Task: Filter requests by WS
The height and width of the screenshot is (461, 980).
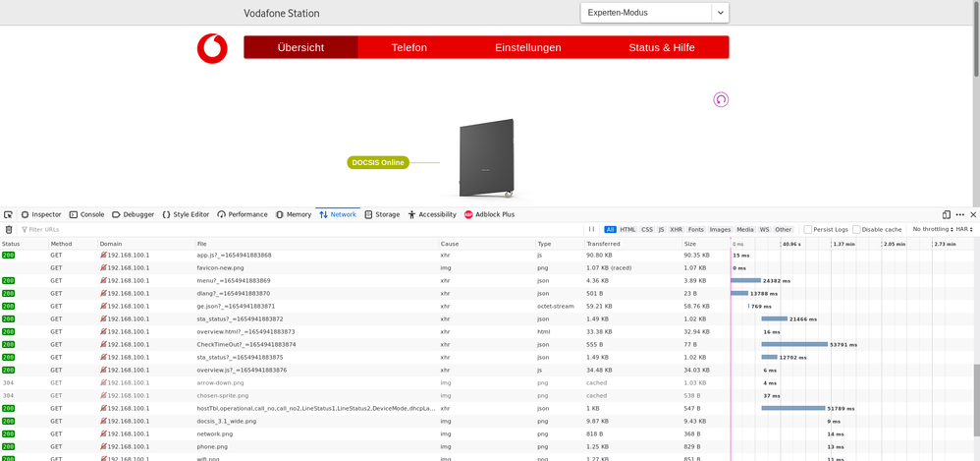Action: [764, 230]
